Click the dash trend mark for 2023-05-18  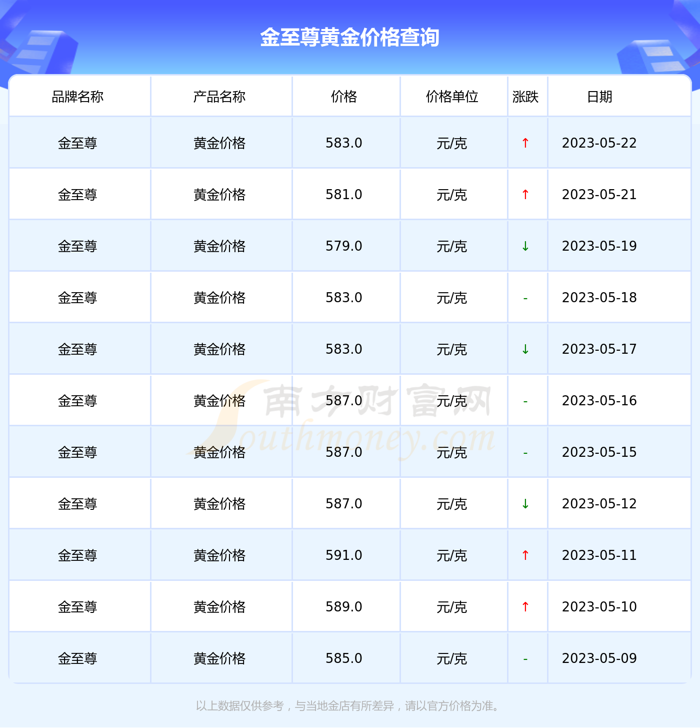click(x=525, y=298)
